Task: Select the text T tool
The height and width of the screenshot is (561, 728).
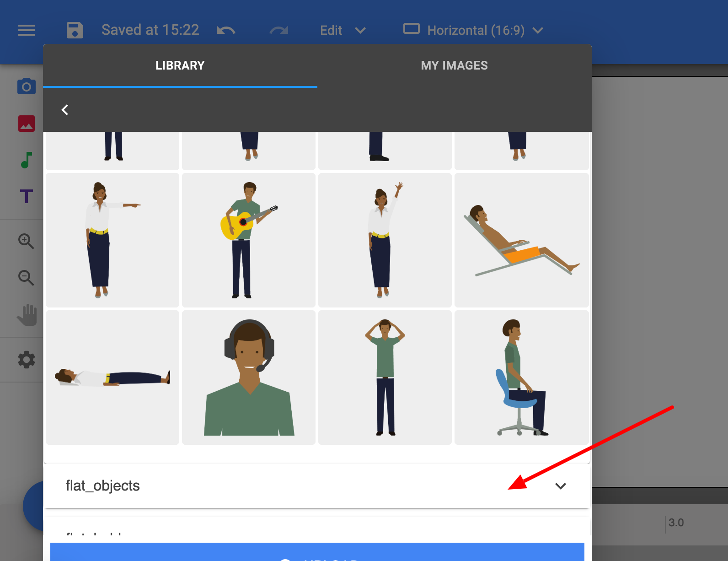Action: coord(27,196)
